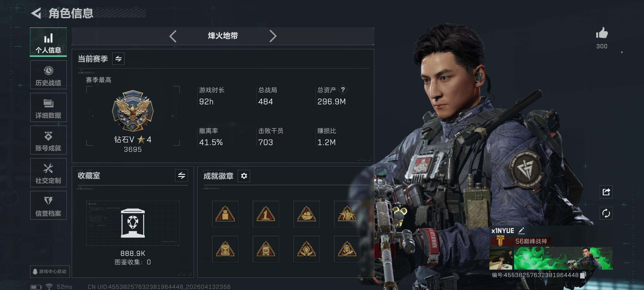
Task: Open the 信誉档案 sidebar tab
Action: click(48, 205)
